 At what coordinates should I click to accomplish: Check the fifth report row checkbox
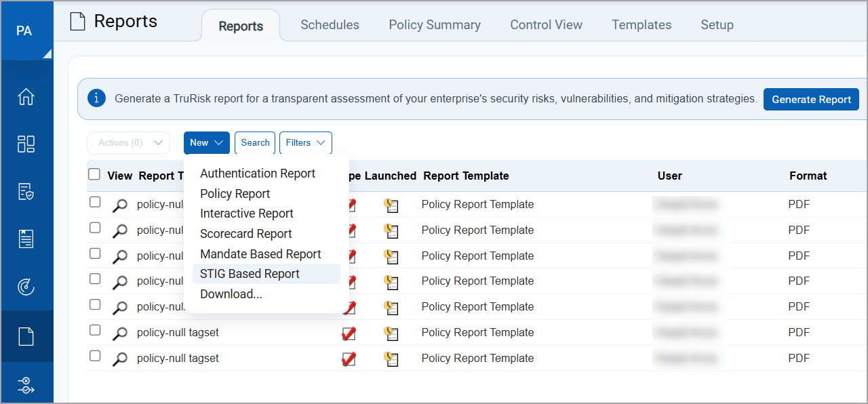point(95,304)
